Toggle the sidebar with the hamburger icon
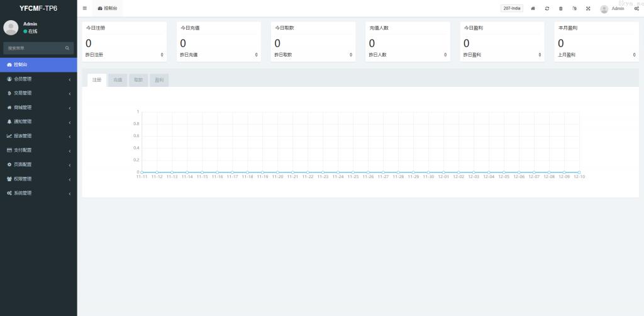This screenshot has width=644, height=316. 85,8
